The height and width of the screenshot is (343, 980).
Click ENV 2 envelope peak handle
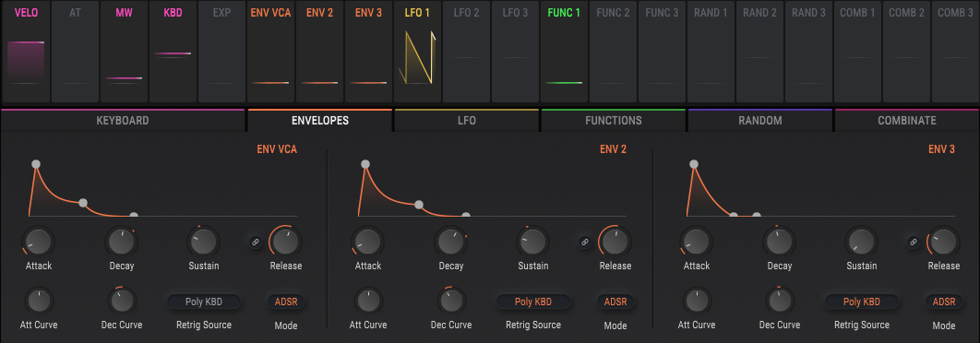pos(365,164)
